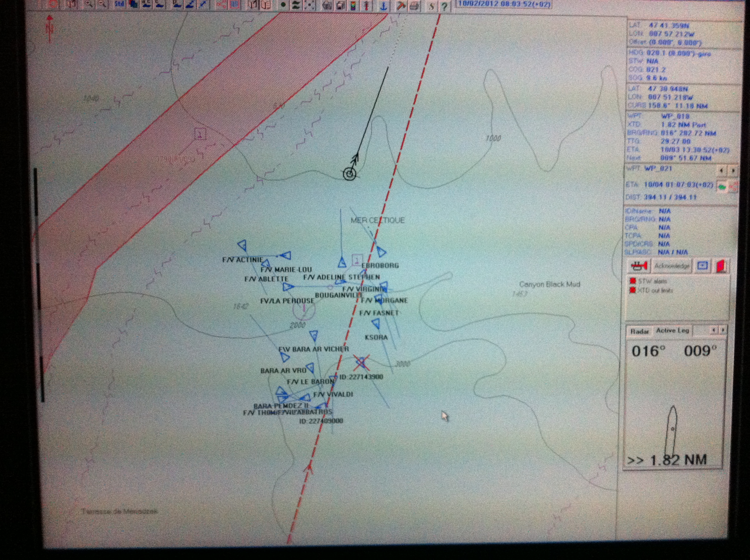The height and width of the screenshot is (560, 750).
Task: Click the zoom out magnifier icon
Action: pyautogui.click(x=102, y=4)
